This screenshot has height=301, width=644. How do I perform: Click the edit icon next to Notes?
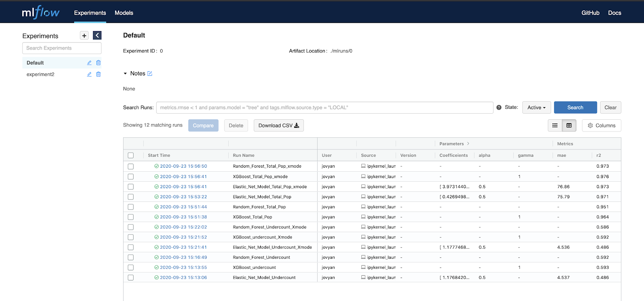pyautogui.click(x=150, y=73)
